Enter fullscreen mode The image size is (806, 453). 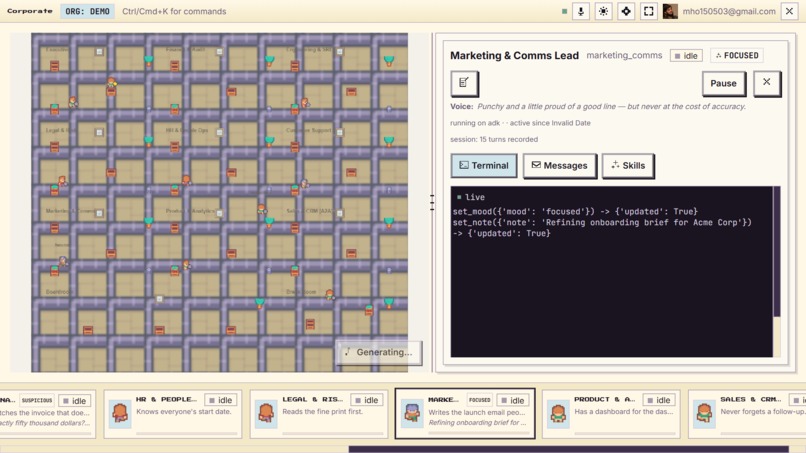pos(649,11)
